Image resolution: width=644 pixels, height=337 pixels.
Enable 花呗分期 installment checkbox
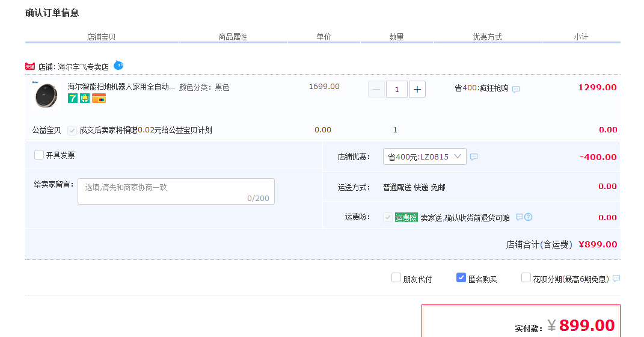tap(526, 277)
